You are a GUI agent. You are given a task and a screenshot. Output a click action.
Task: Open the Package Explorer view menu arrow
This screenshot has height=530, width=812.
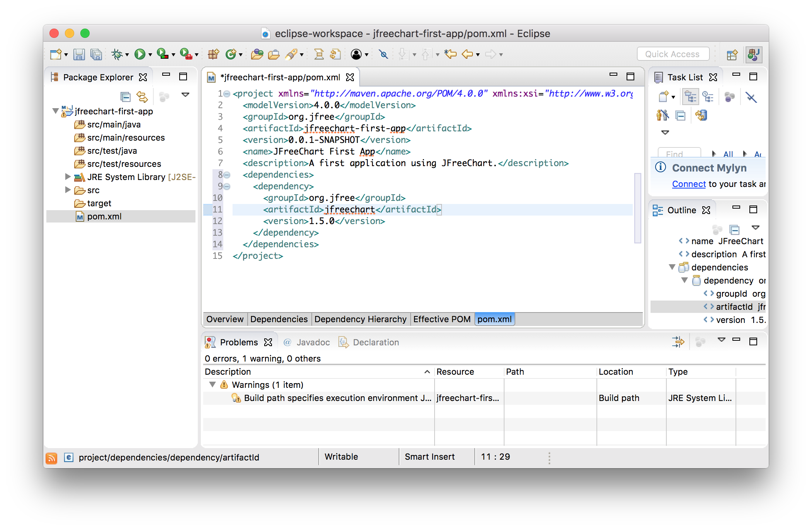(x=185, y=95)
